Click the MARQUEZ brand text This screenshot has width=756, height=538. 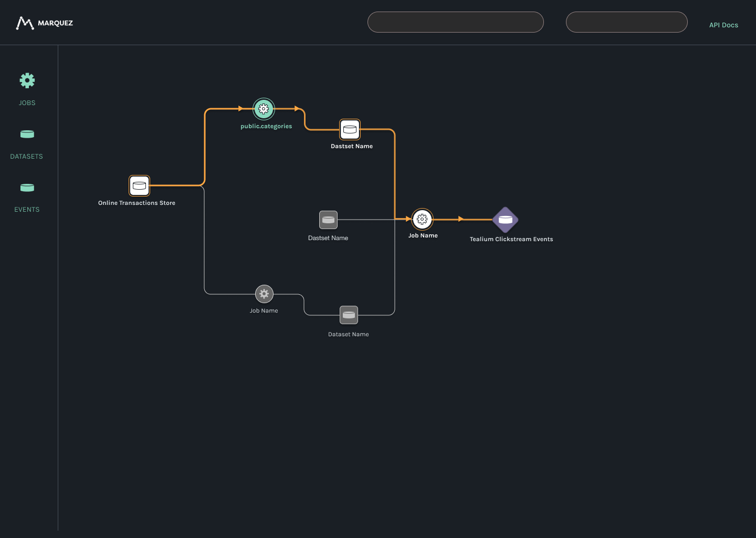click(55, 23)
